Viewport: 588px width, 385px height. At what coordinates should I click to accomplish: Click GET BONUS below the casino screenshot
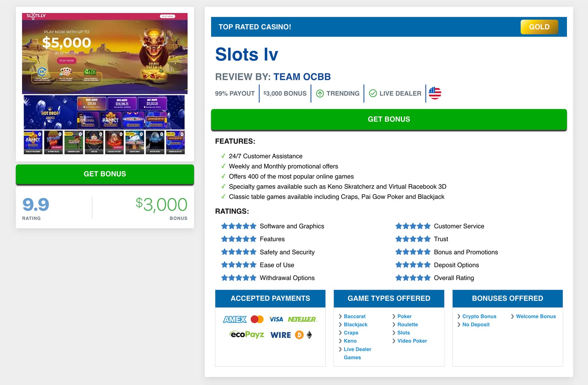(x=105, y=174)
